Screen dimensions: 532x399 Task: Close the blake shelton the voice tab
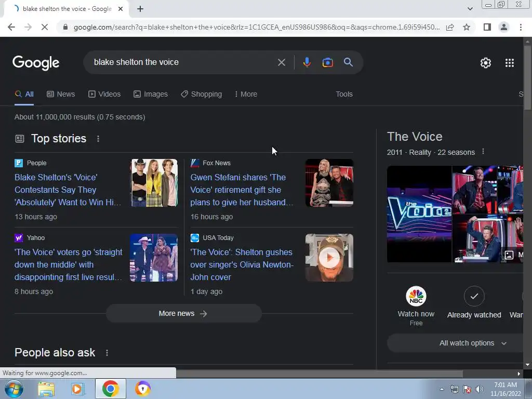(121, 9)
